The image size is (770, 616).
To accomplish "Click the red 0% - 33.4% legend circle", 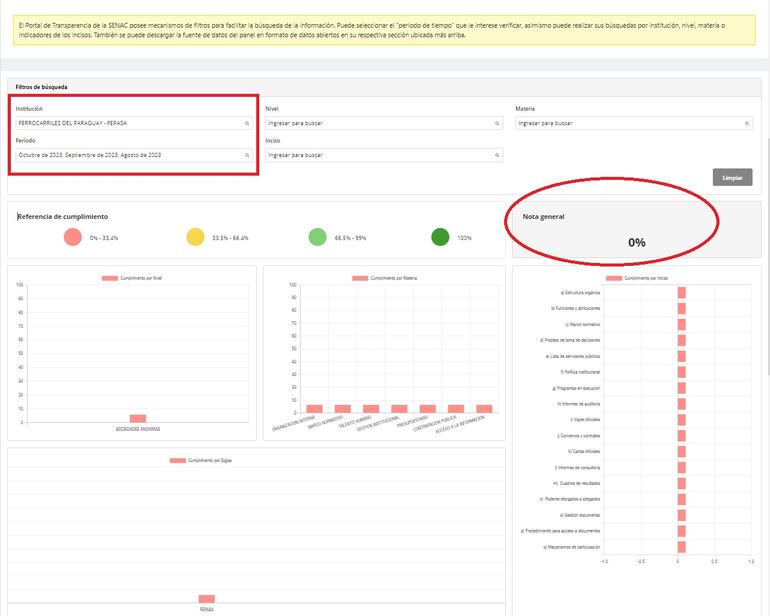I will click(72, 237).
